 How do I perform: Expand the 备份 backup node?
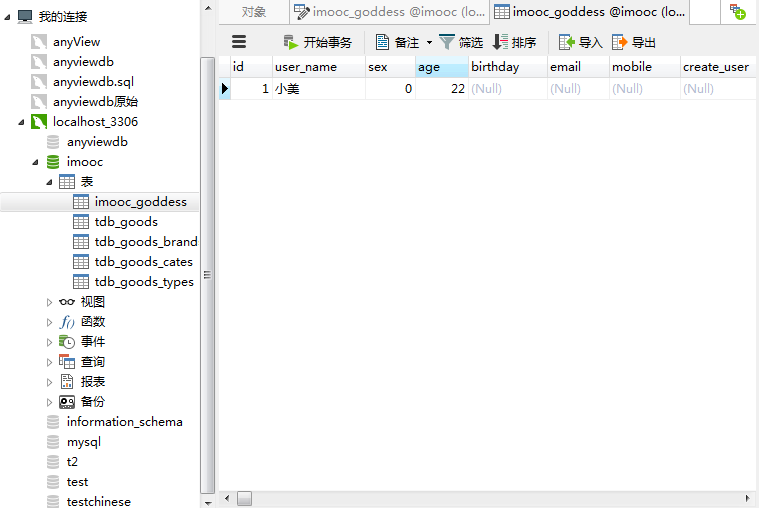pos(49,402)
